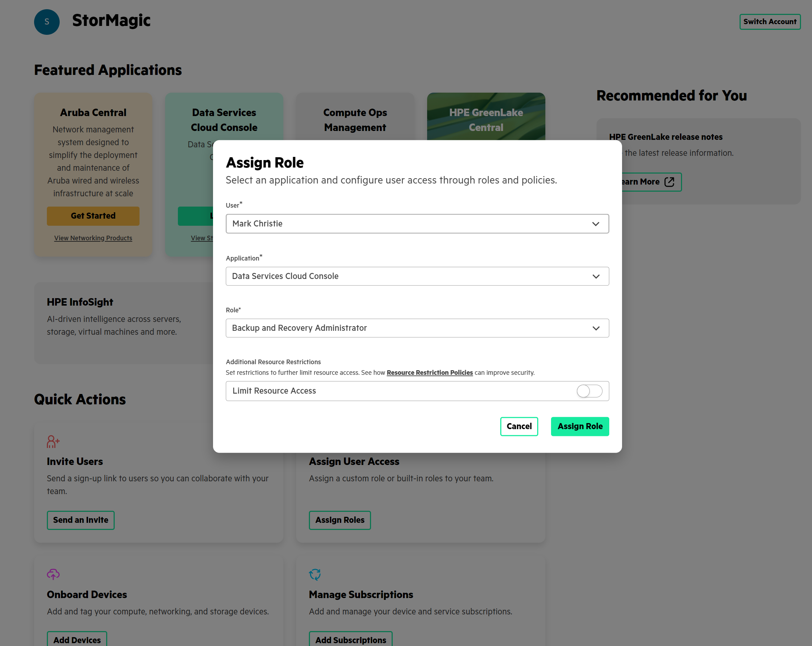Click the Additional Resource Restrictions label
The image size is (812, 646).
click(x=273, y=362)
